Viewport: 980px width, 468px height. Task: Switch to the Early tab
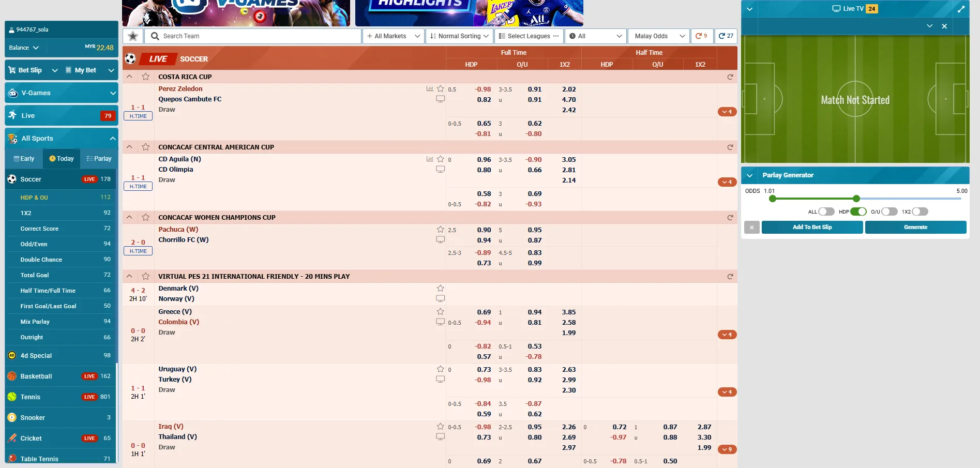(24, 158)
